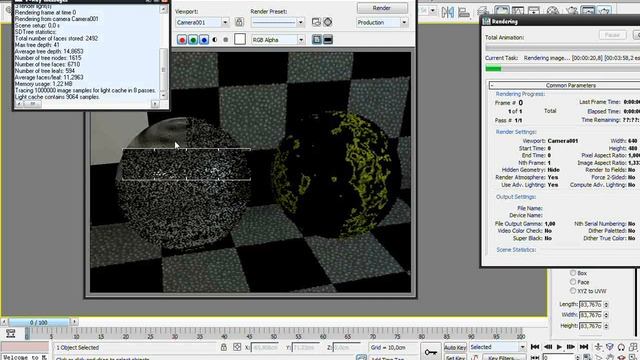Open the Render Preset dropdown
Screen dimensions: 640x360
pos(300,22)
